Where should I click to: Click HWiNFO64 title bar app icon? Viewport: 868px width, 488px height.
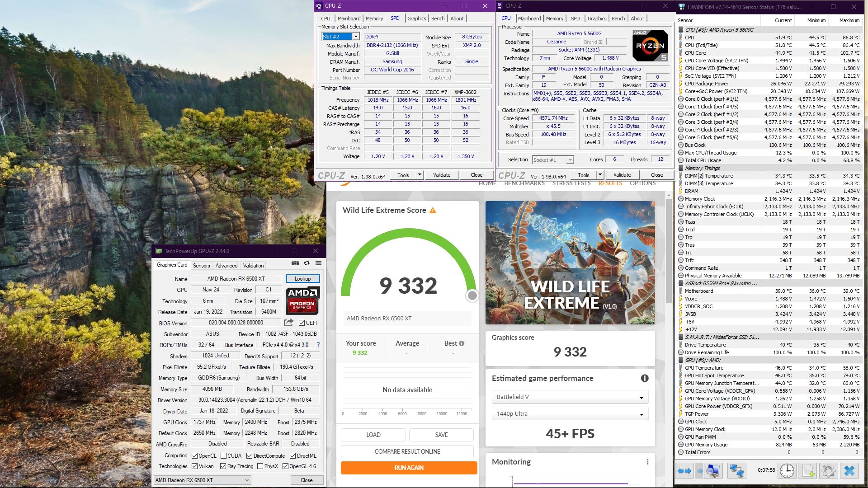682,7
